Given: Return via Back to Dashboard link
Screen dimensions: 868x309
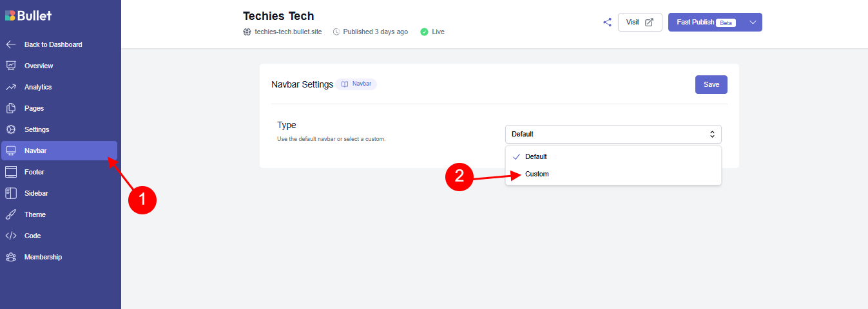Looking at the screenshot, I should [x=59, y=44].
